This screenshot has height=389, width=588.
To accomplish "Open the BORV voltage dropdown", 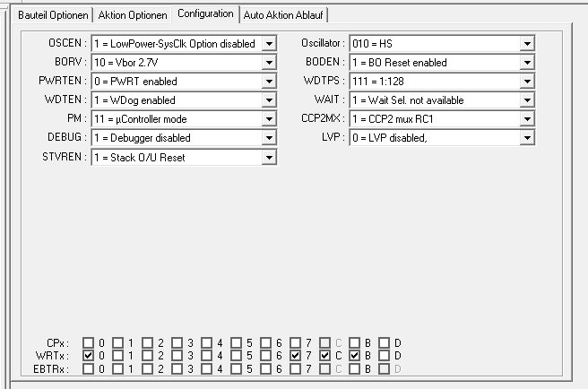I will click(269, 62).
